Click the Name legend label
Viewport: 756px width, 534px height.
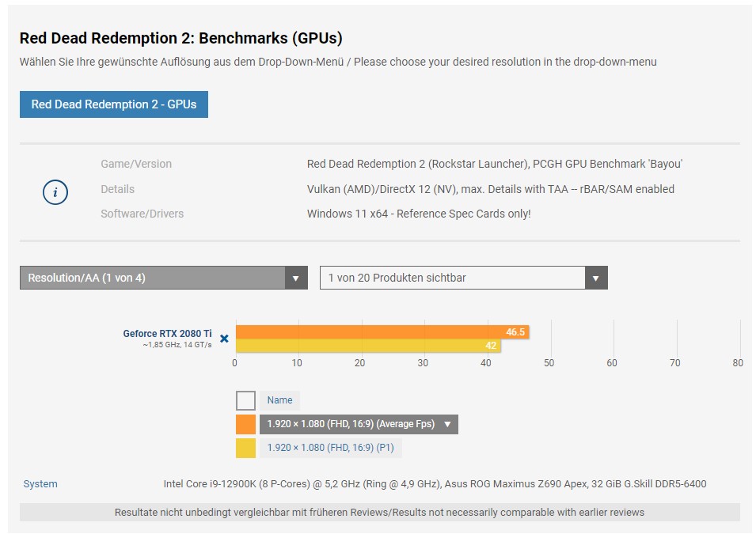click(x=279, y=400)
